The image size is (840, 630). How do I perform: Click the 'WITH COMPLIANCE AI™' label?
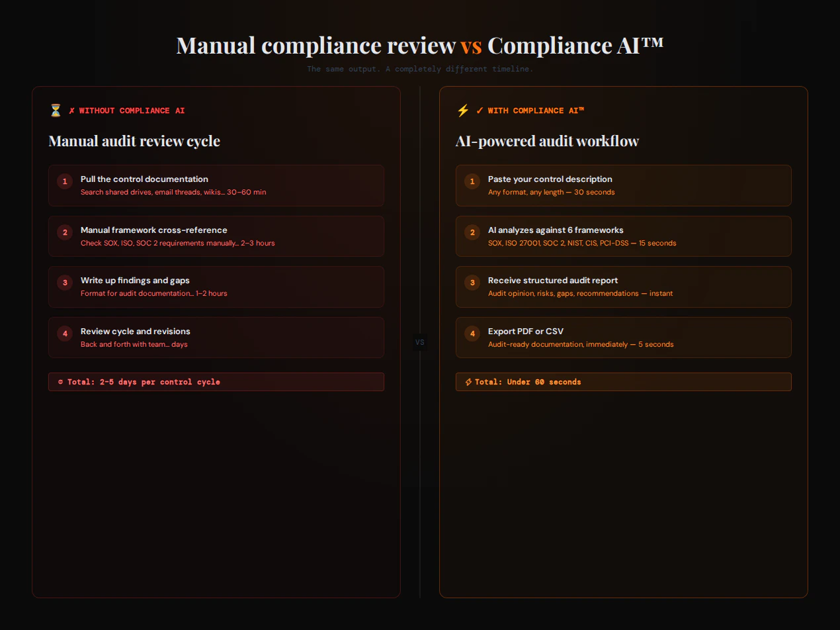pos(530,111)
